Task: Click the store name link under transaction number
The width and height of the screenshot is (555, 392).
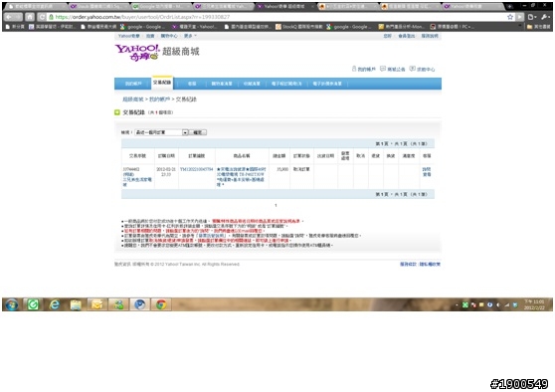Action: 137,182
